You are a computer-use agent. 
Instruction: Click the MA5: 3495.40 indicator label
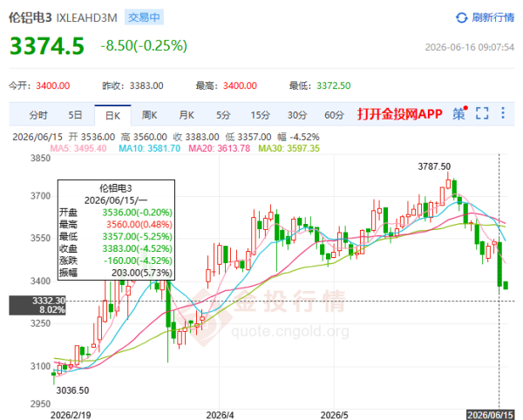tap(78, 148)
